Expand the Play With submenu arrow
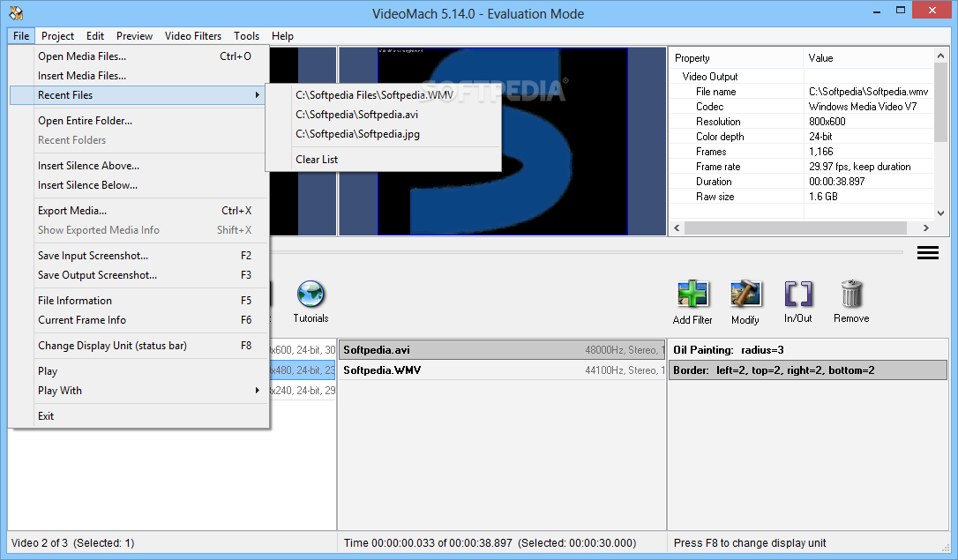The width and height of the screenshot is (958, 560). pos(258,391)
